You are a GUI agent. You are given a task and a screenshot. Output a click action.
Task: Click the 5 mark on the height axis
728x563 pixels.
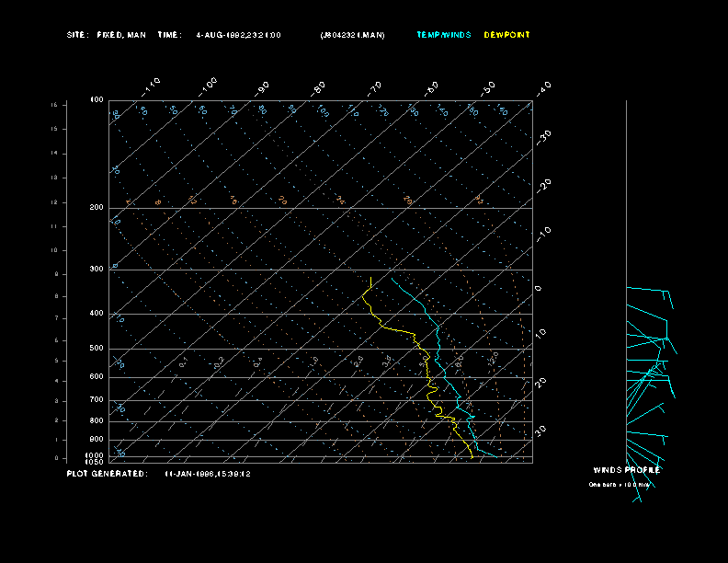tap(57, 361)
